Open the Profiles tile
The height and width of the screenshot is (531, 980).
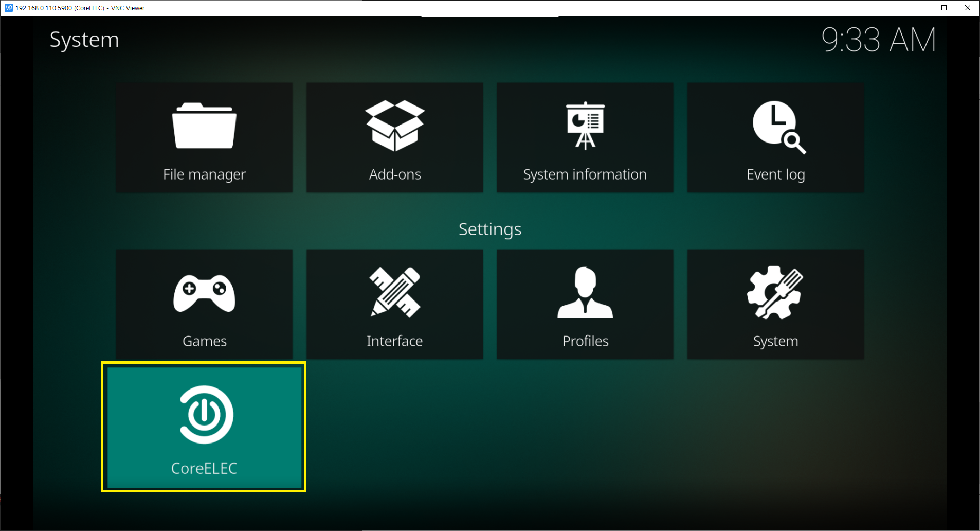(x=585, y=304)
